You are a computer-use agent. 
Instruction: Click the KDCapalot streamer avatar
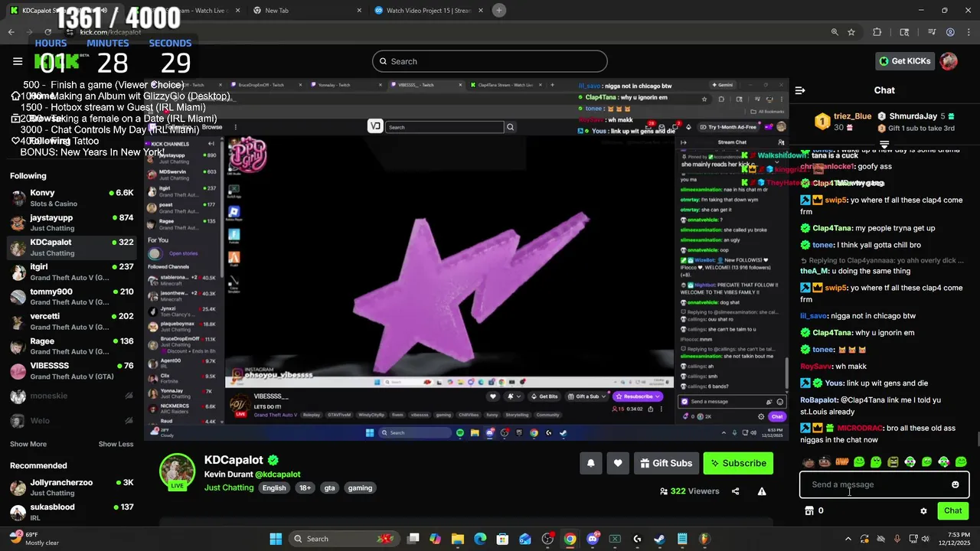click(x=177, y=472)
